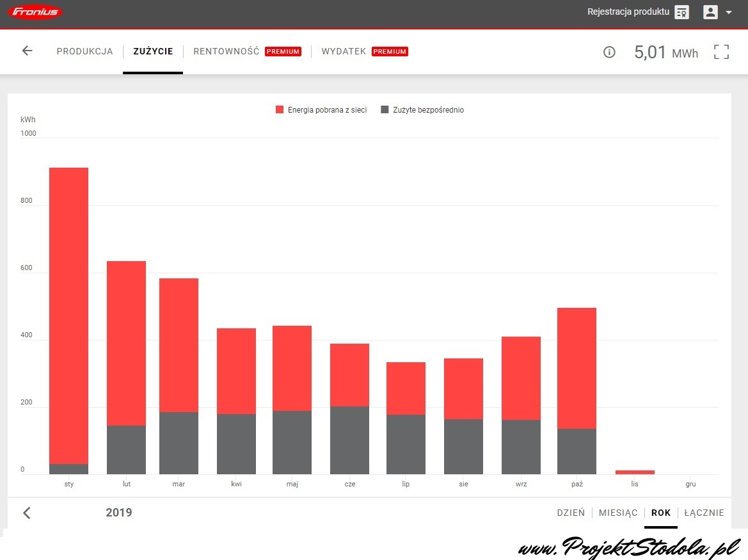Screen dimensions: 748x560
Task: Open the Wydatek premium tab
Action: point(344,52)
